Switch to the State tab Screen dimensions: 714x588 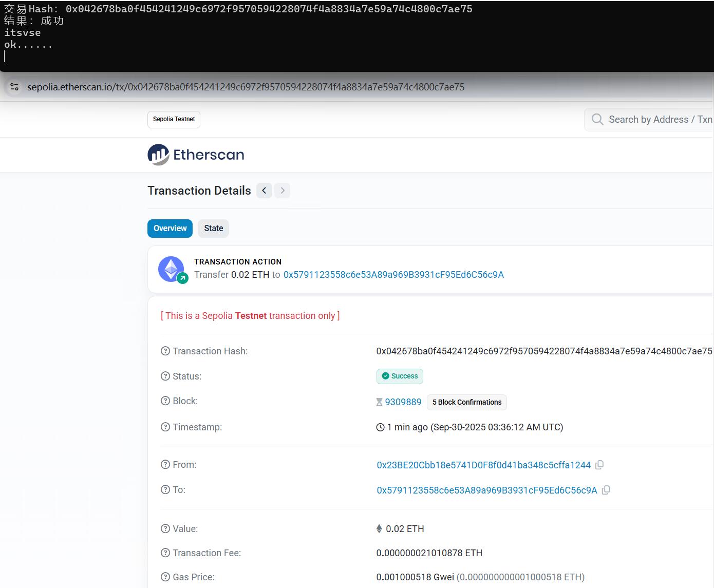pyautogui.click(x=213, y=229)
